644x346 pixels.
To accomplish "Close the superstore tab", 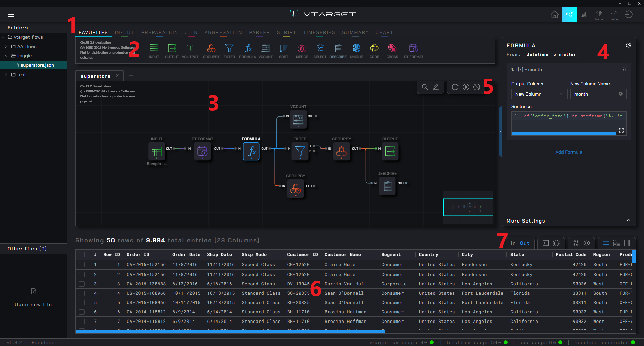I will pos(117,76).
